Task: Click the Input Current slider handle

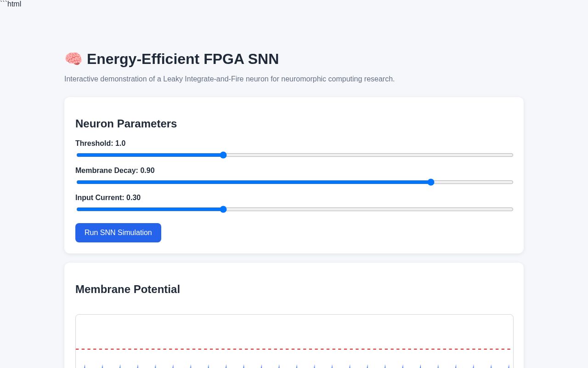Action: (223, 209)
